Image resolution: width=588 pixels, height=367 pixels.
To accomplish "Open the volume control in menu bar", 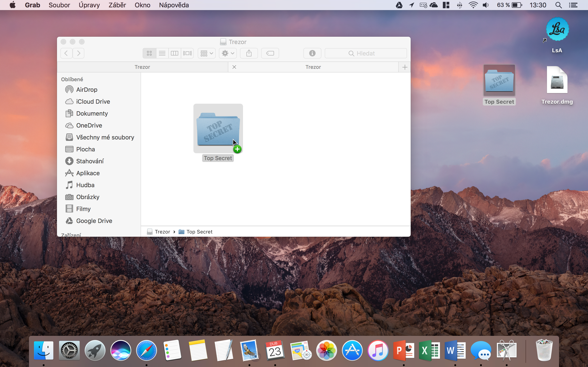I will 486,5.
